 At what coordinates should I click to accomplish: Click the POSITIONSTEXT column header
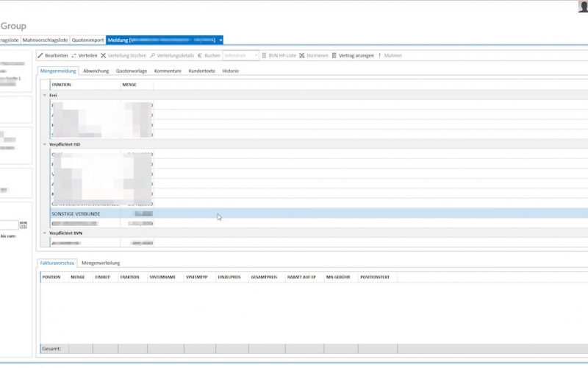click(x=378, y=277)
